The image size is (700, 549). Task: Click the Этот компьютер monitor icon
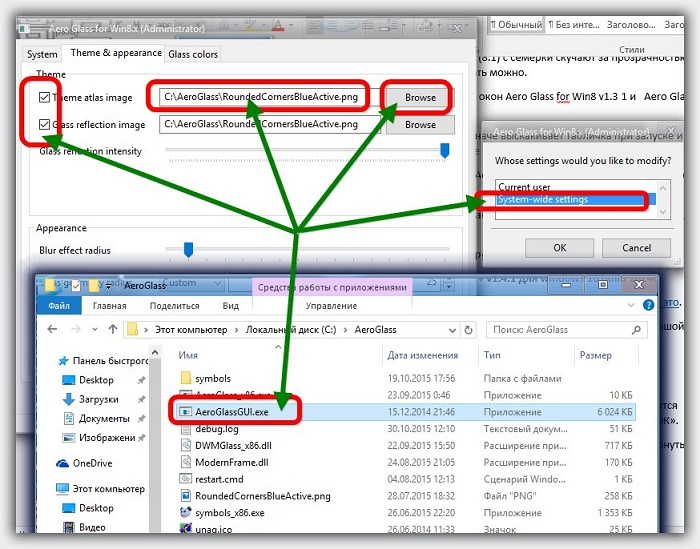62,489
